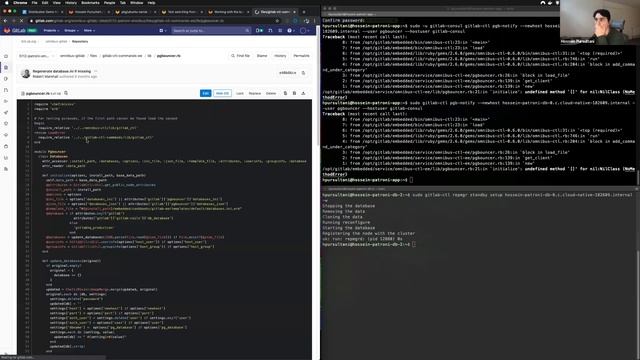This screenshot has width=640, height=360.
Task: Open file in Web IDE
Action: [222, 93]
